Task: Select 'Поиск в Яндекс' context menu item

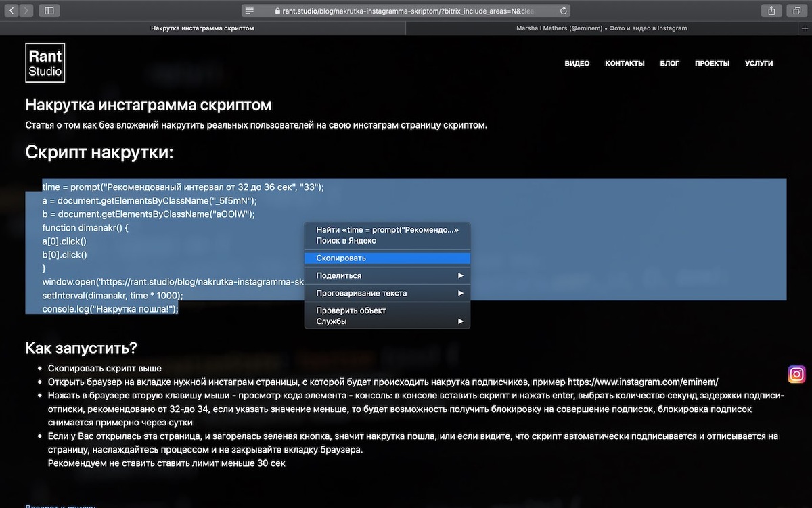Action: point(387,241)
